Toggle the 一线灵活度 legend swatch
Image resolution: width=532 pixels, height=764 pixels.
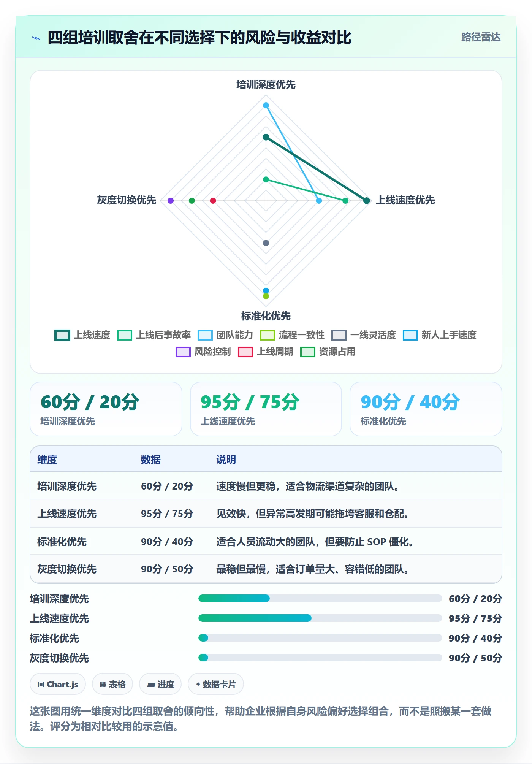click(x=339, y=335)
